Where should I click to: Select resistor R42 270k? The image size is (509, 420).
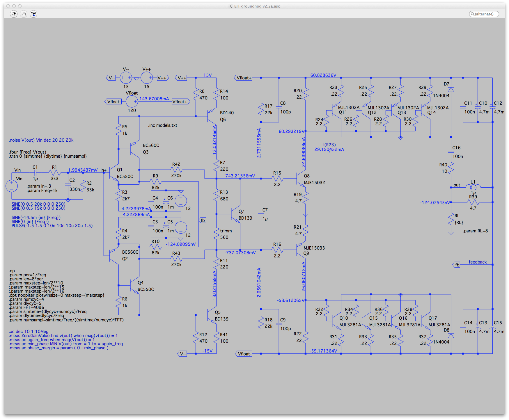[x=176, y=170]
